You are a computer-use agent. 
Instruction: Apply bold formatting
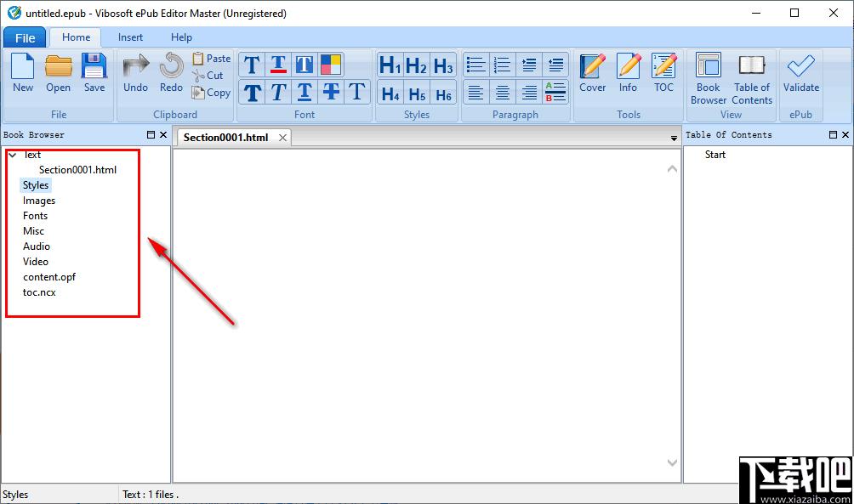point(252,92)
